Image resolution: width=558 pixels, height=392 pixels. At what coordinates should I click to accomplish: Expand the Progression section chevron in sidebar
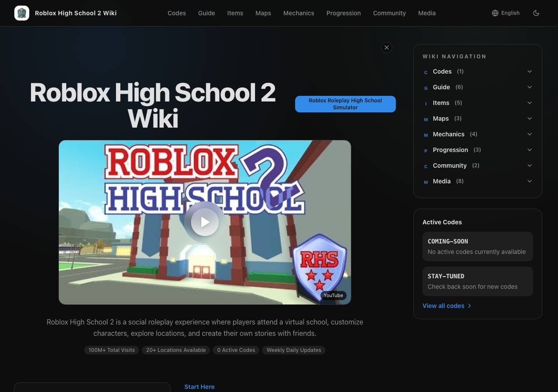[x=530, y=150]
